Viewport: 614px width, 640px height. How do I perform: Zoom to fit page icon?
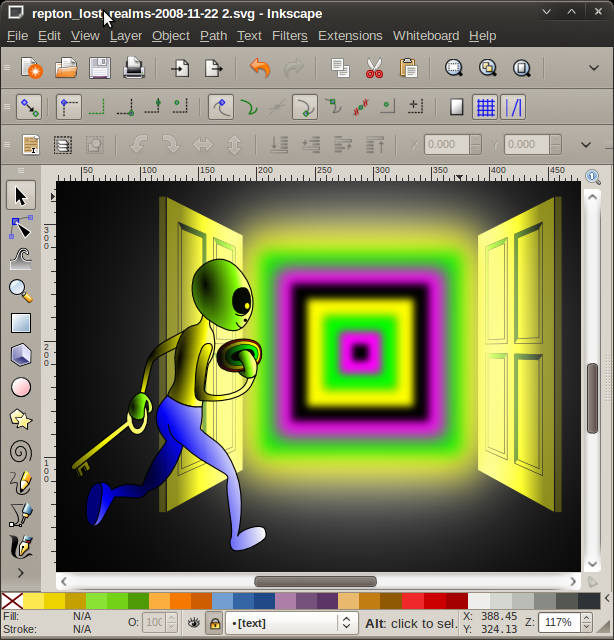(x=522, y=68)
